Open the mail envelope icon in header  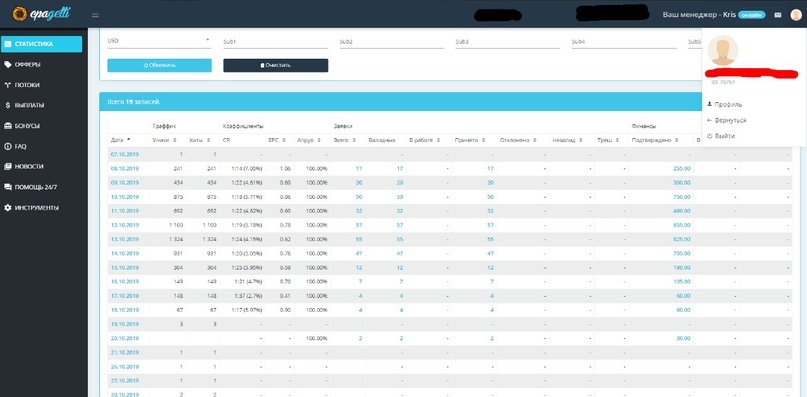[778, 15]
